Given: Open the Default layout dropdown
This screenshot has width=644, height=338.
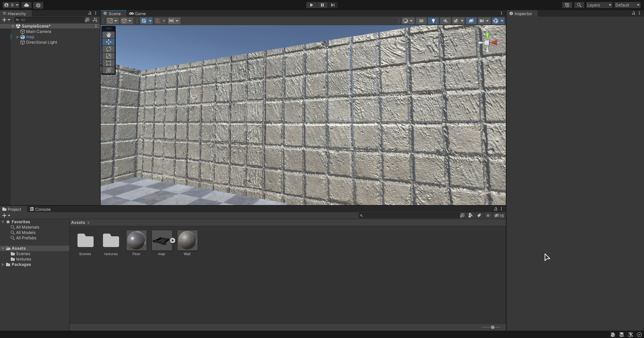Looking at the screenshot, I should 628,5.
